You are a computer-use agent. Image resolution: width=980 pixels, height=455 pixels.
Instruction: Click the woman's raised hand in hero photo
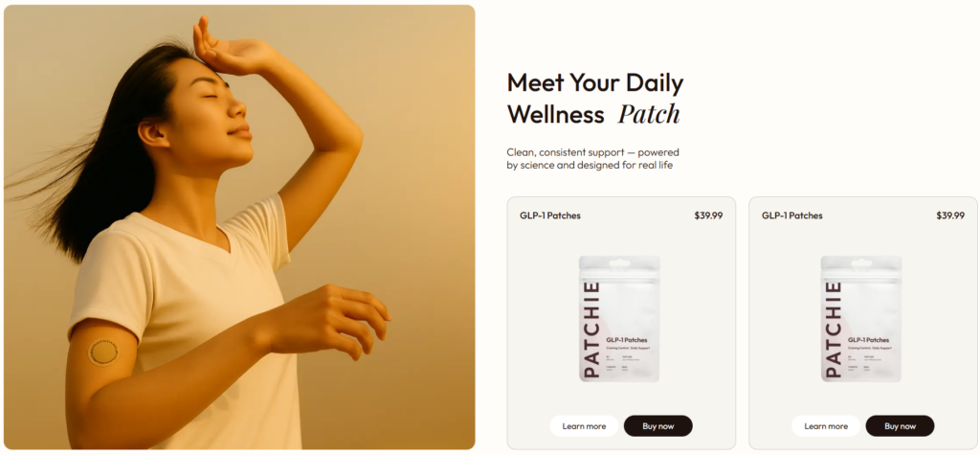click(x=225, y=49)
